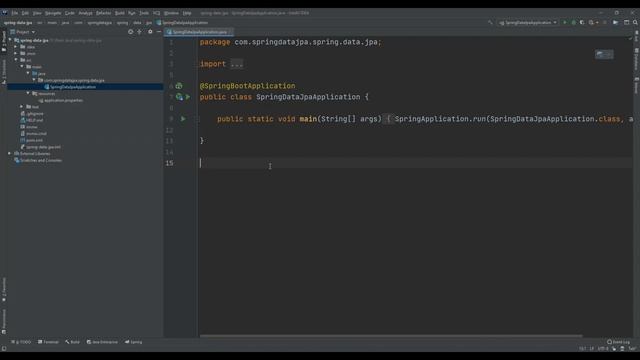Open the Project tool window side tab
Image resolution: width=640 pixels, height=360 pixels.
pos(4,41)
